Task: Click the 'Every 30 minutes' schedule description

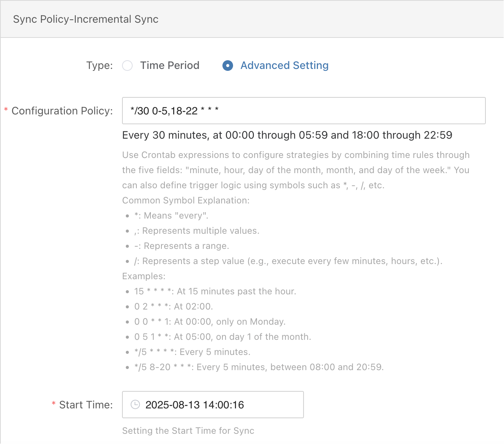Action: tap(287, 135)
